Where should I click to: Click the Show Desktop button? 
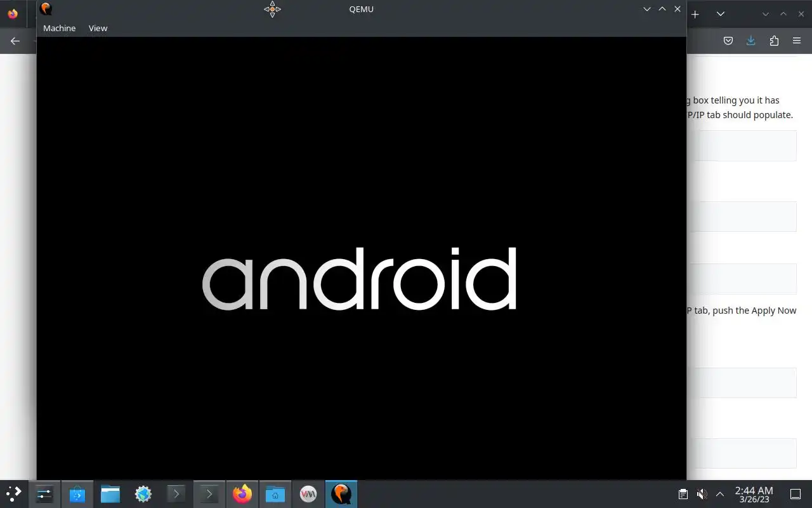pos(796,494)
